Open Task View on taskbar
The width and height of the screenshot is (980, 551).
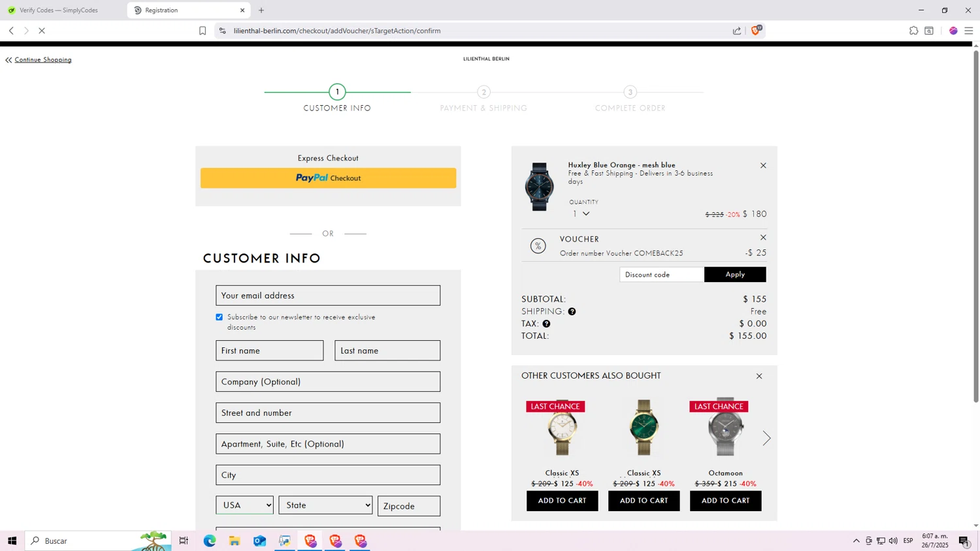point(184,541)
